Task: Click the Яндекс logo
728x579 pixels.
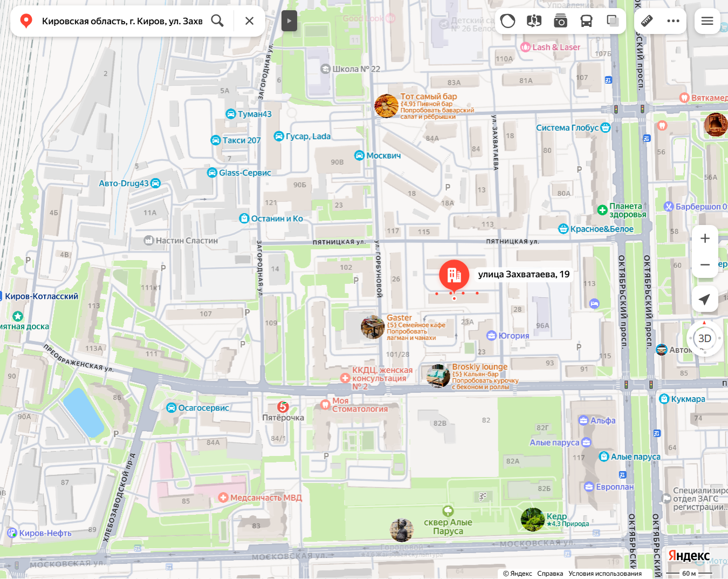Action: [x=689, y=555]
